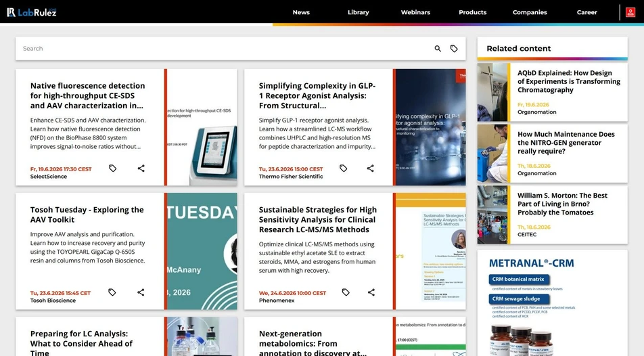The height and width of the screenshot is (356, 644).
Task: Click the Sustainable Strategies flyer thumbnail
Action: click(430, 251)
